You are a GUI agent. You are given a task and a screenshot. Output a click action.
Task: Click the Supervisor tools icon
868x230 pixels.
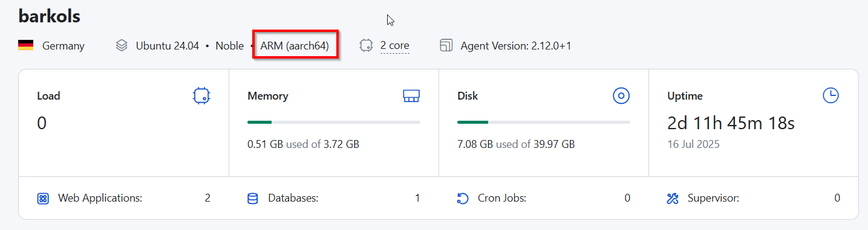[673, 198]
